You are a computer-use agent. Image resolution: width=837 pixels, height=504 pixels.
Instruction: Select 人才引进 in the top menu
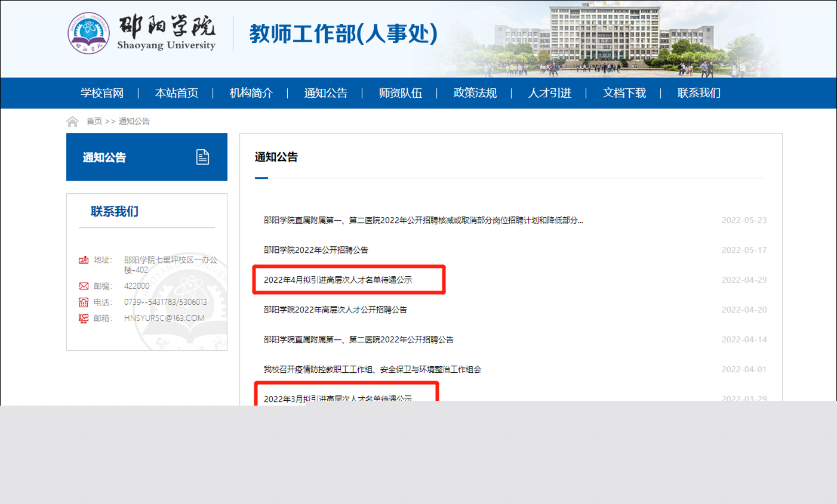tap(549, 93)
